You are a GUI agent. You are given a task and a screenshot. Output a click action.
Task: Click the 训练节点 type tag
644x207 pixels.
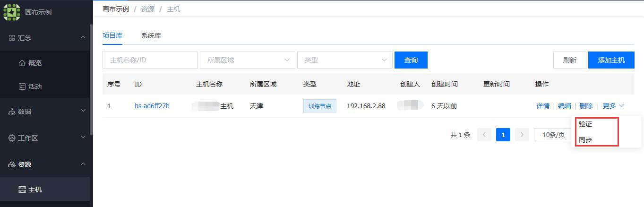pyautogui.click(x=320, y=106)
